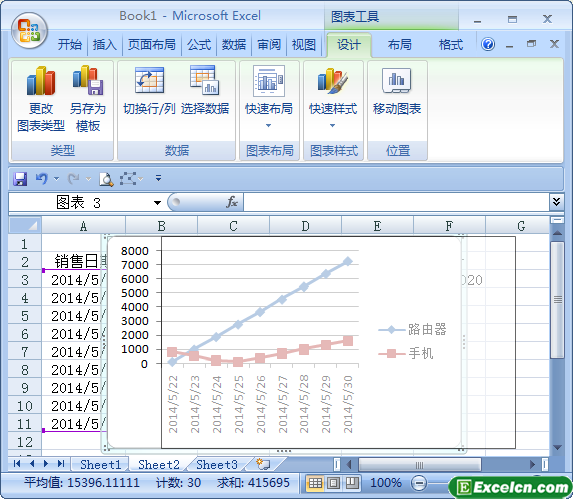Click the select all cells corner
Viewport: 573px width, 499px height.
[25, 225]
